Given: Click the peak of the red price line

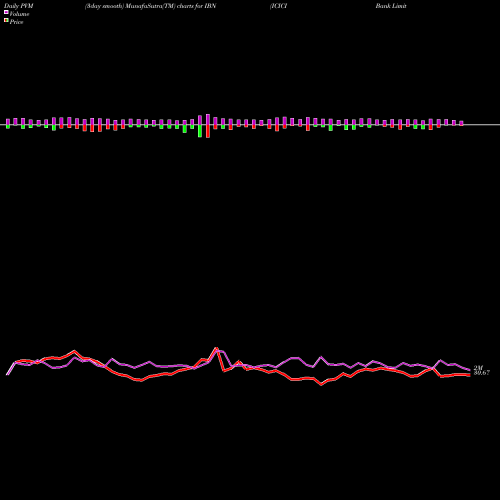Looking at the screenshot, I should point(216,348).
